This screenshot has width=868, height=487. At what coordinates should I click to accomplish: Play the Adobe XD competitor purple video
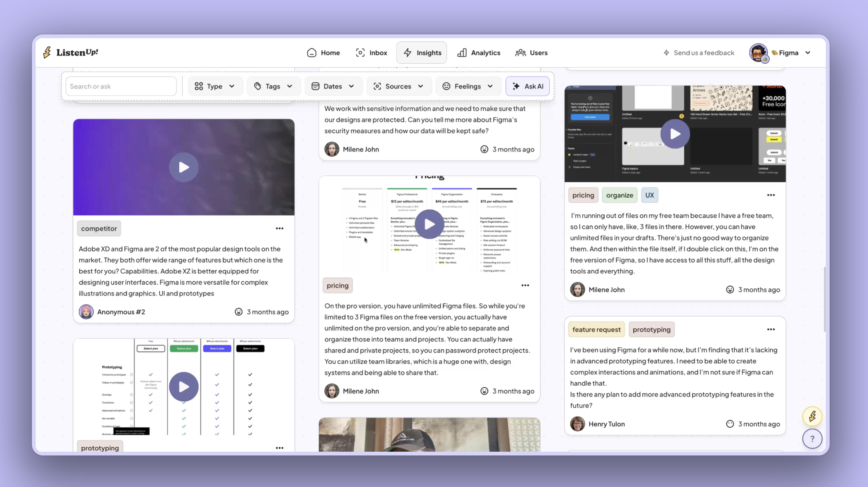pos(184,167)
